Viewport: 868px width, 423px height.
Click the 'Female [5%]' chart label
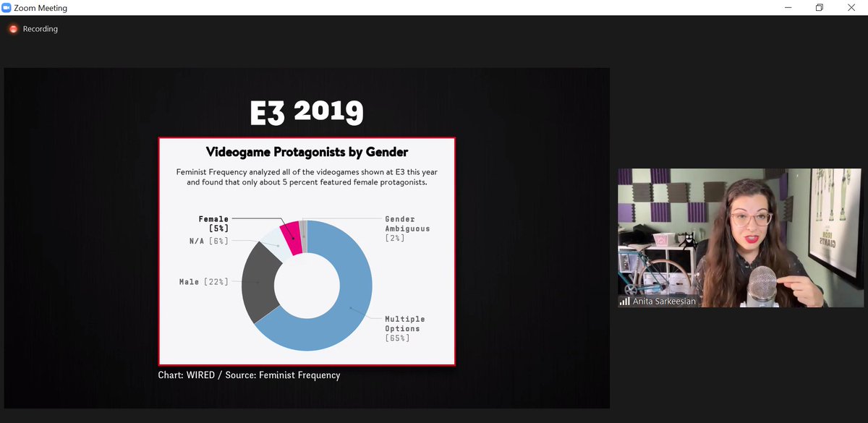click(213, 223)
